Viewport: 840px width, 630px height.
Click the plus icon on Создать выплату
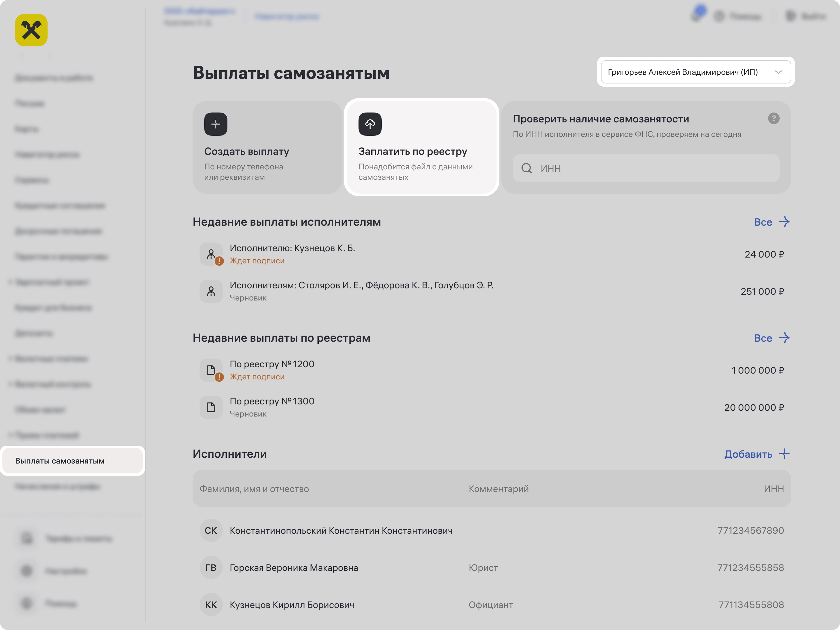click(216, 124)
